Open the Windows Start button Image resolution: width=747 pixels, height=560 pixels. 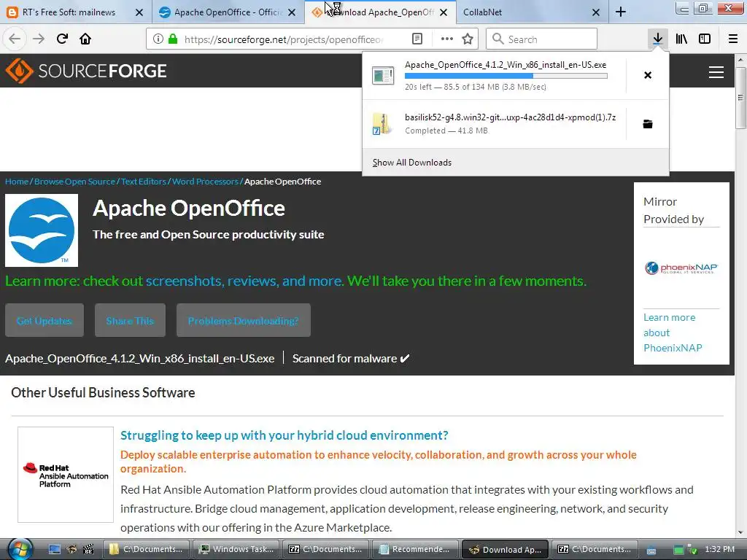point(20,550)
